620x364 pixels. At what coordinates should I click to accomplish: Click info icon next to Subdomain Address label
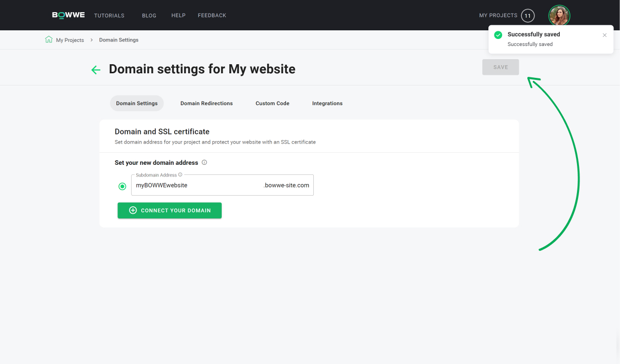[x=180, y=175]
